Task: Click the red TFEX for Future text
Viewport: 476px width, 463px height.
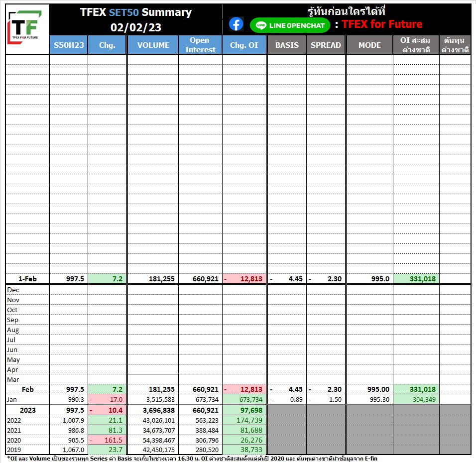Action: (x=382, y=24)
